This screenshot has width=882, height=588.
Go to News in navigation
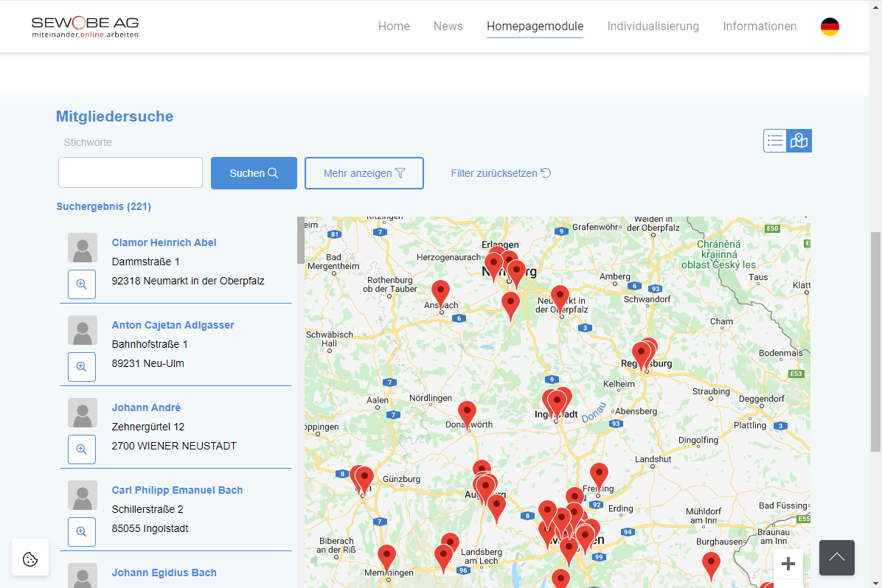click(x=448, y=27)
